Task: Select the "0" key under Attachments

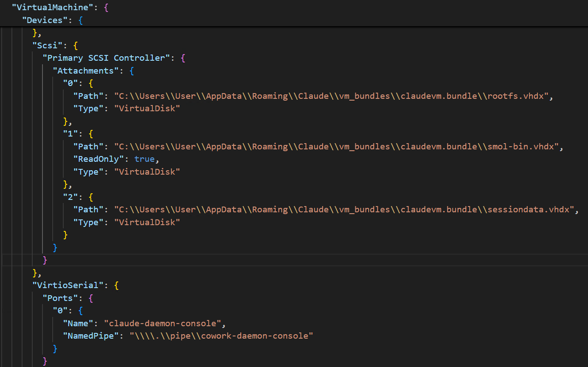Action: coord(70,83)
